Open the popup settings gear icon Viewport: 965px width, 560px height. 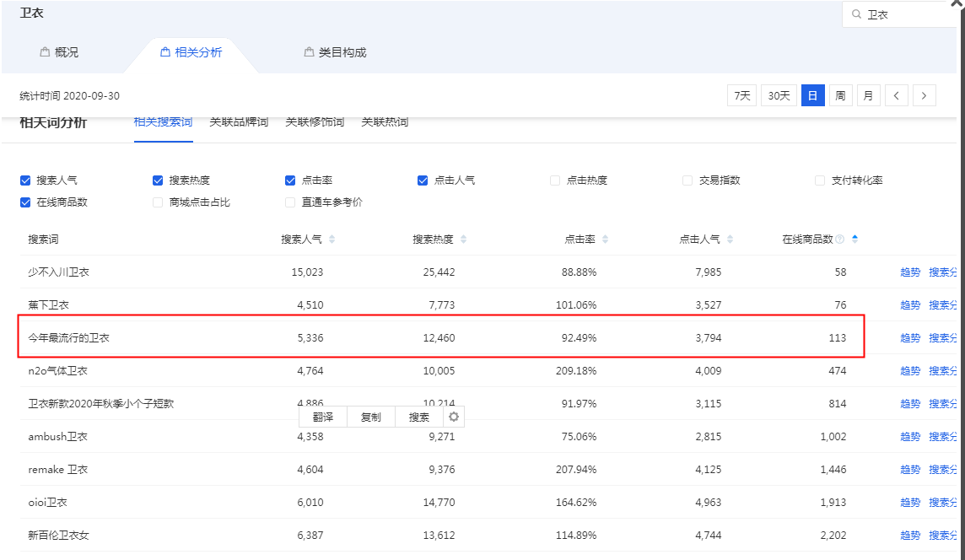(454, 417)
